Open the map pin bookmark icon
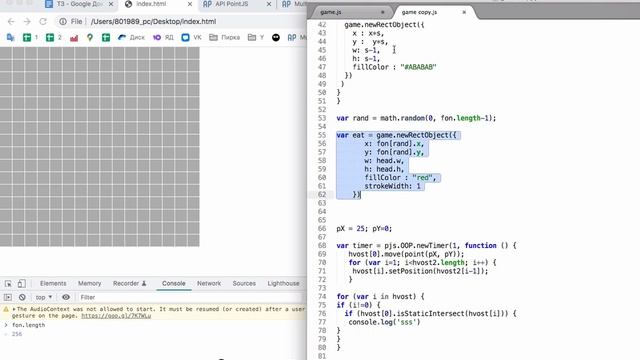640x360 pixels. pos(90,38)
